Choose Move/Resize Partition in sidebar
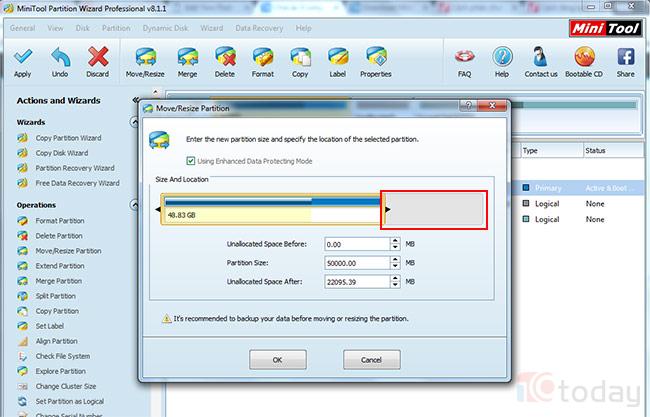650x417 pixels. coord(68,251)
